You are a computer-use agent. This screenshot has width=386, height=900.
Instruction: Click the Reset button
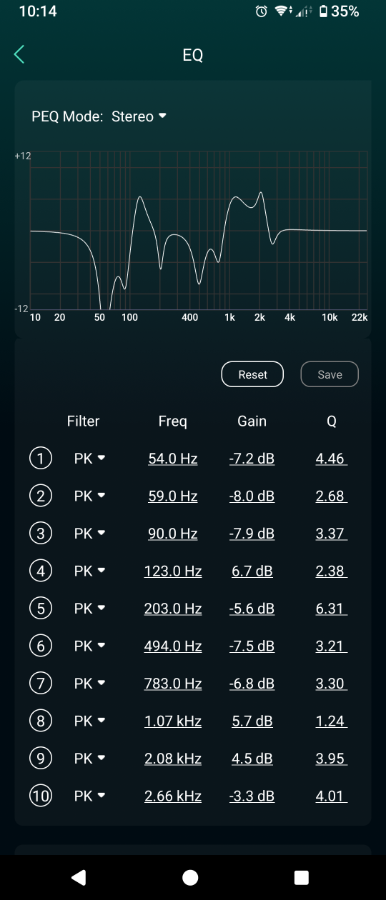[x=252, y=374]
